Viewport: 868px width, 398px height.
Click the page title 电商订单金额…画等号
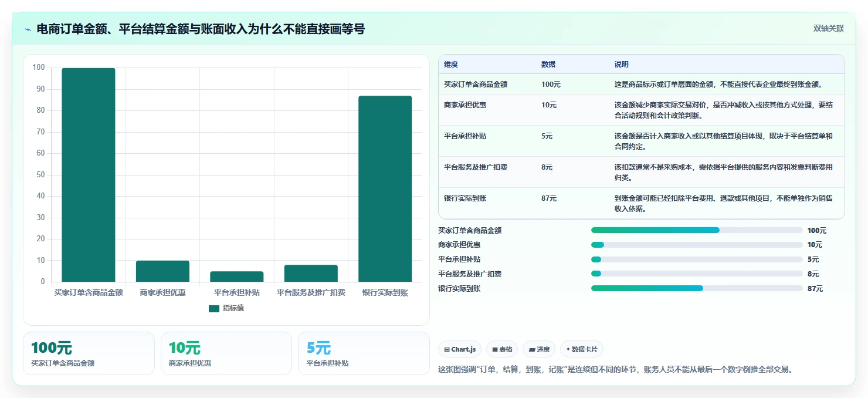201,29
